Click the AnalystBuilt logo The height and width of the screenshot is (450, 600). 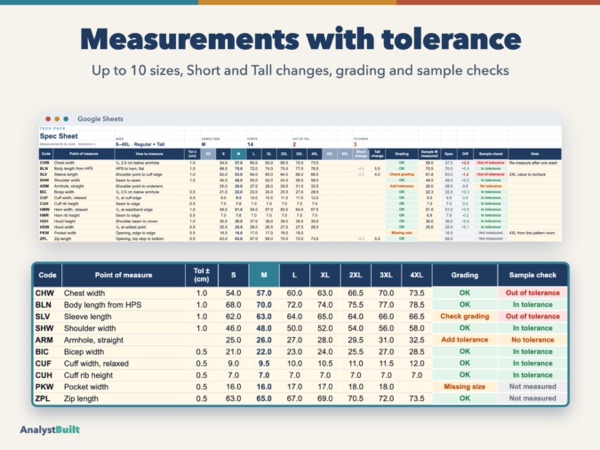50,430
